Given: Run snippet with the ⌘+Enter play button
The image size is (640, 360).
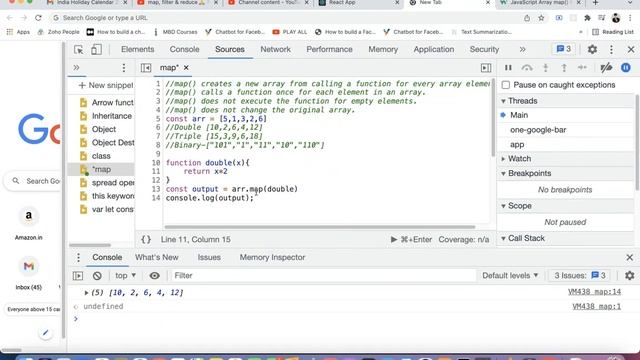Looking at the screenshot, I should [x=411, y=240].
